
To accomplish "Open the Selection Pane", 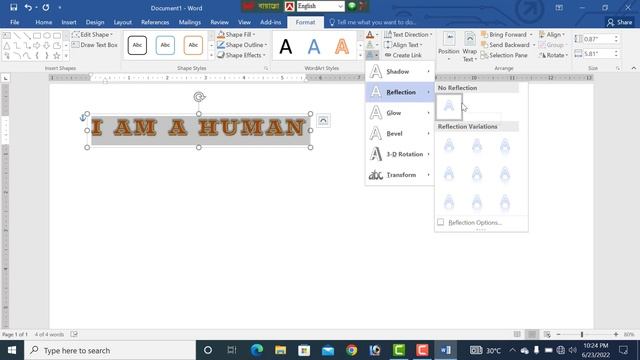I will point(504,55).
